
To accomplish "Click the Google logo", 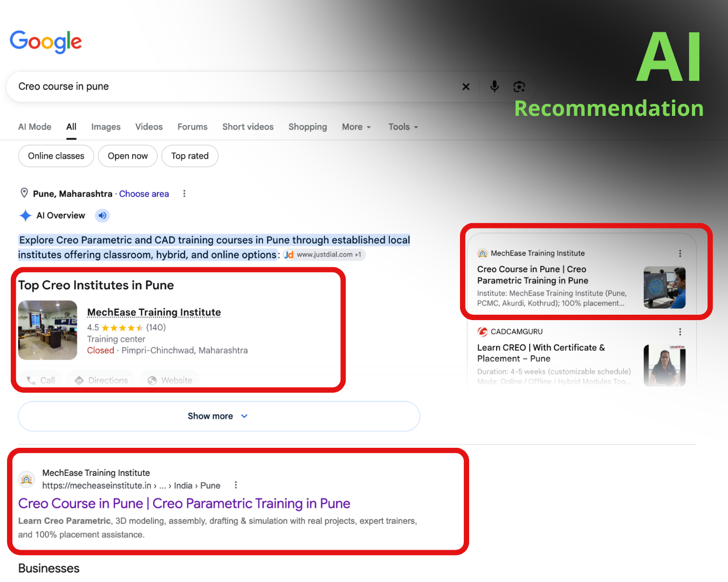I will click(46, 41).
